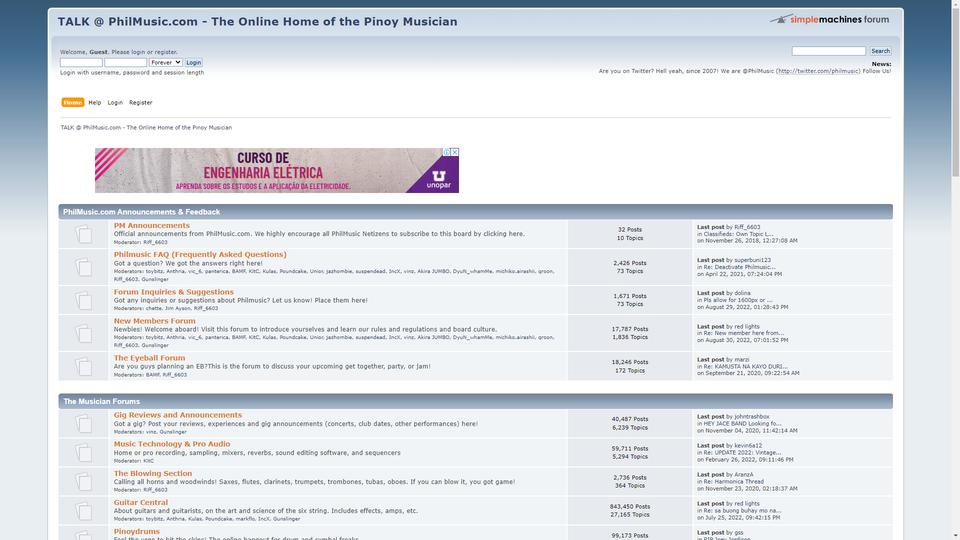Viewport: 960px width, 540px height.
Task: Click user johntrashbox in Gig Reviews last post
Action: (x=752, y=416)
